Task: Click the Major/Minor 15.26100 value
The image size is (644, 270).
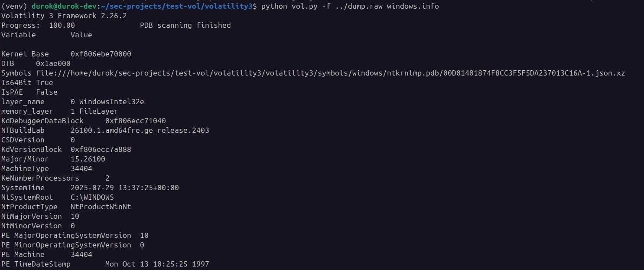Action: [x=88, y=159]
